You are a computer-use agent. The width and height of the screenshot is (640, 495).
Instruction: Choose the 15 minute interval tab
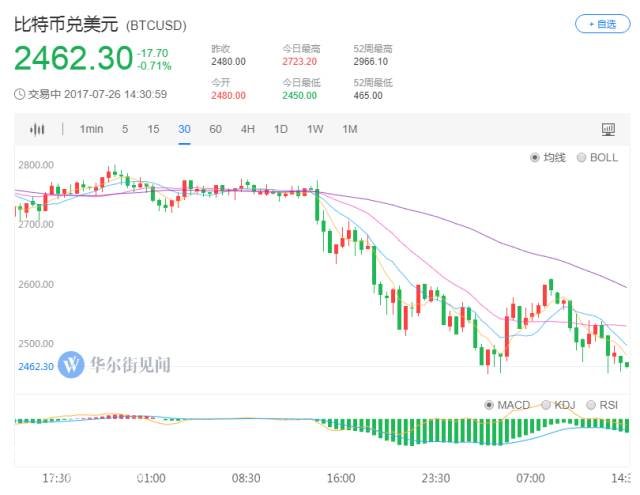tap(153, 129)
